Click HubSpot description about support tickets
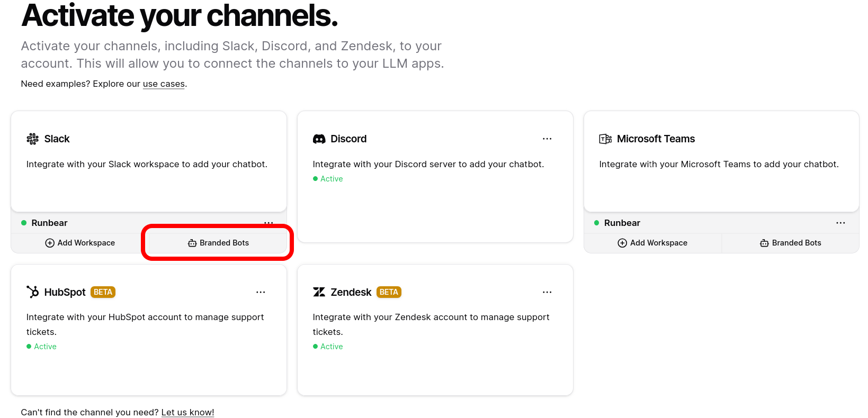 point(145,324)
